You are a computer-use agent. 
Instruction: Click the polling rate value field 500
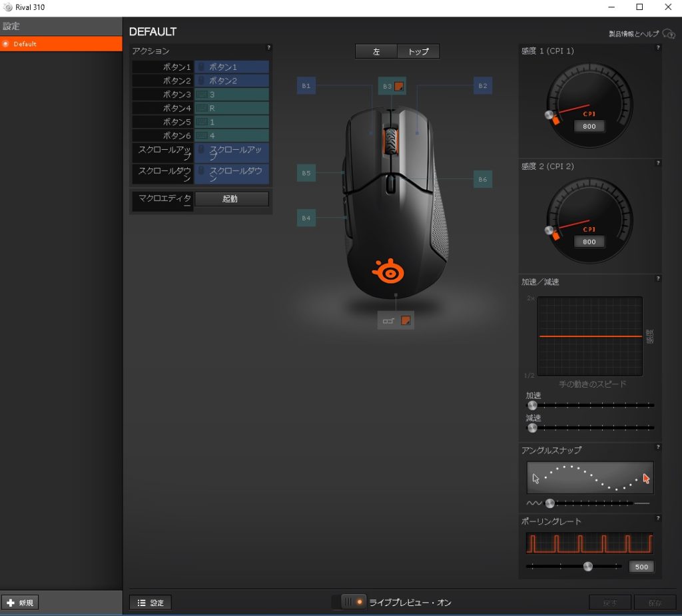(x=641, y=567)
